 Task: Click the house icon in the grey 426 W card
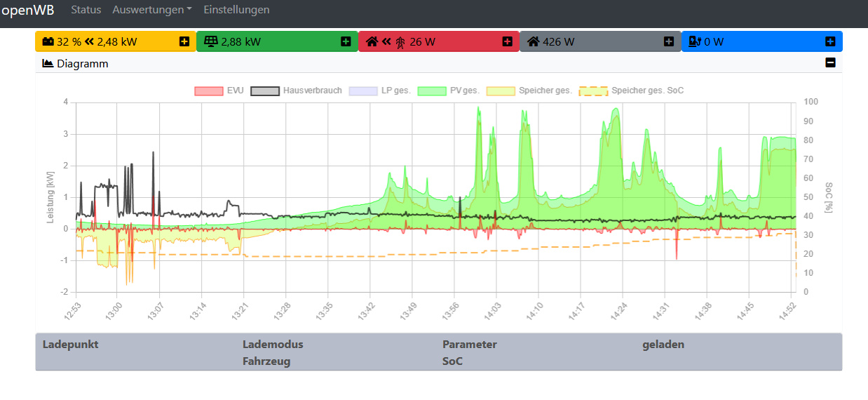click(x=534, y=41)
